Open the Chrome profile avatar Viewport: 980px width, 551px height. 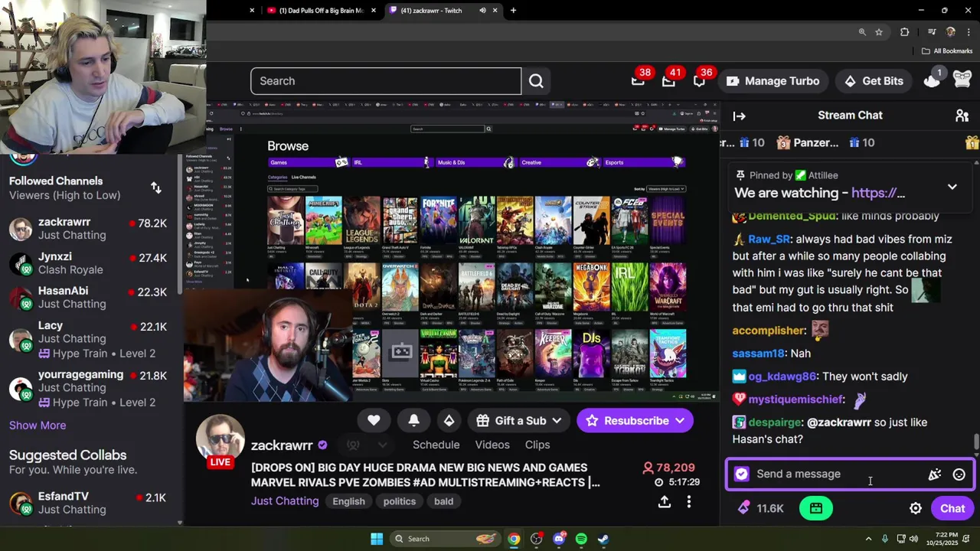pyautogui.click(x=950, y=32)
